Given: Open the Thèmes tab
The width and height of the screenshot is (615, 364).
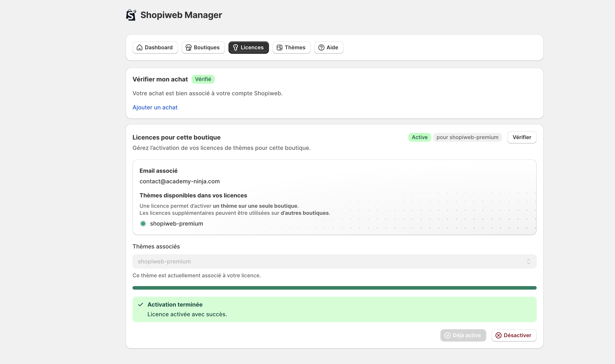Looking at the screenshot, I should [291, 48].
